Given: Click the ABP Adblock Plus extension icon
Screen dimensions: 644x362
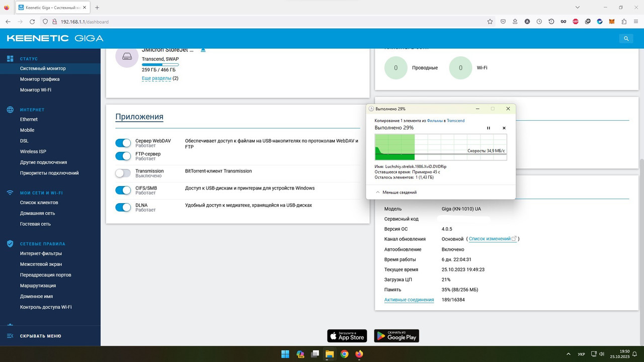Looking at the screenshot, I should coord(576,22).
